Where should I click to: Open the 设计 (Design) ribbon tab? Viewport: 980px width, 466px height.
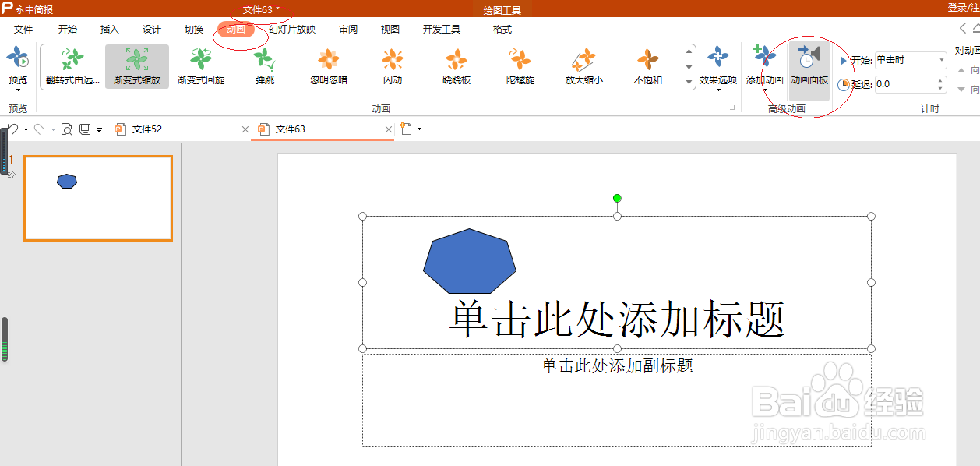pyautogui.click(x=151, y=30)
